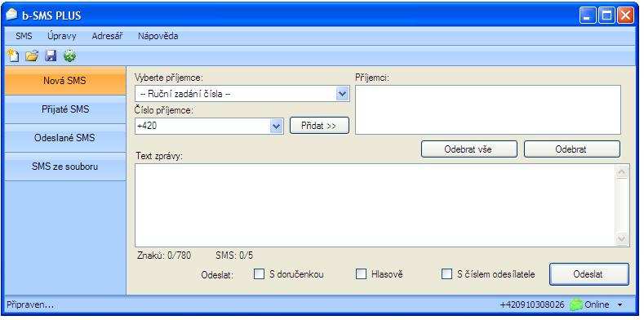Toggle the S číslem odesílatele checkbox
This screenshot has width=644, height=320.
point(446,274)
